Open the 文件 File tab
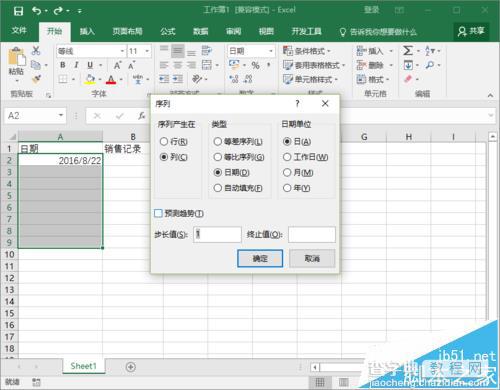Screen dimensions: 500x390 pos(19,31)
